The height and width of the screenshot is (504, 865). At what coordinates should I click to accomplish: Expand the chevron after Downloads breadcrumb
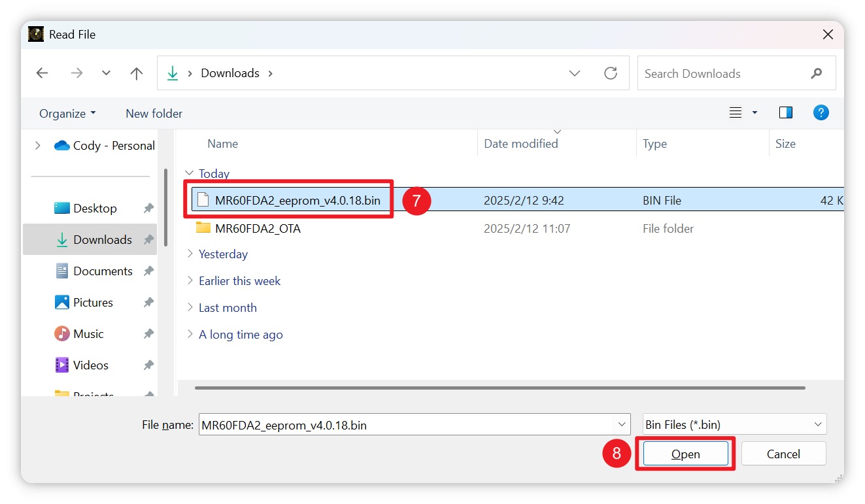(x=270, y=73)
